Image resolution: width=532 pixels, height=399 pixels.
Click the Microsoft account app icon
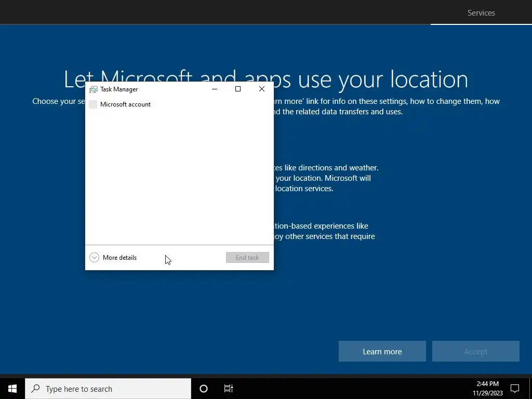[x=93, y=104]
